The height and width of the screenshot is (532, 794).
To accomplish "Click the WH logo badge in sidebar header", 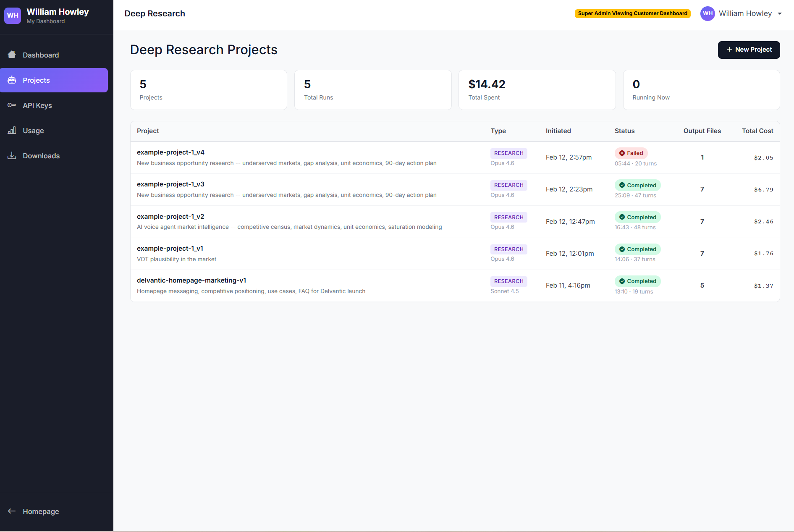I will click(13, 16).
